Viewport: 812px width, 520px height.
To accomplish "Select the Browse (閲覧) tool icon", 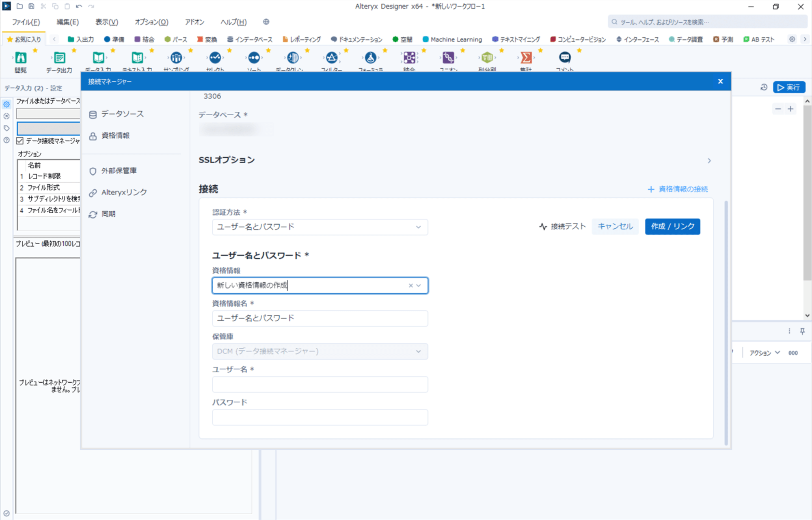I will point(21,58).
